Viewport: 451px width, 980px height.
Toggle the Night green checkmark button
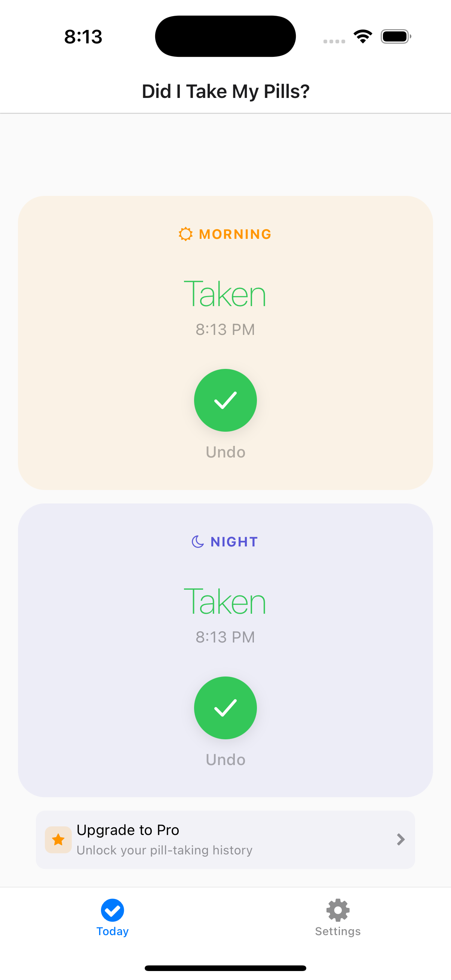click(225, 708)
